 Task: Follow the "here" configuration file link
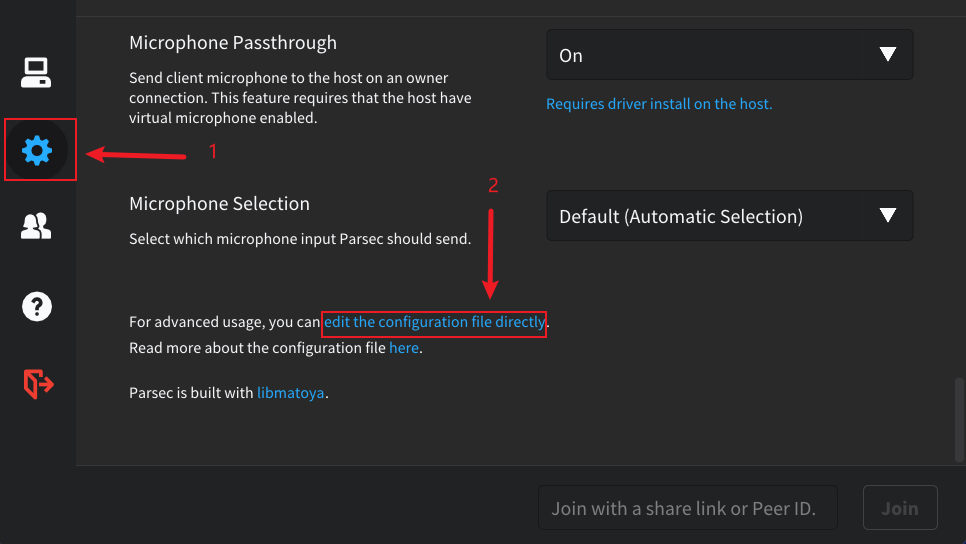click(404, 348)
